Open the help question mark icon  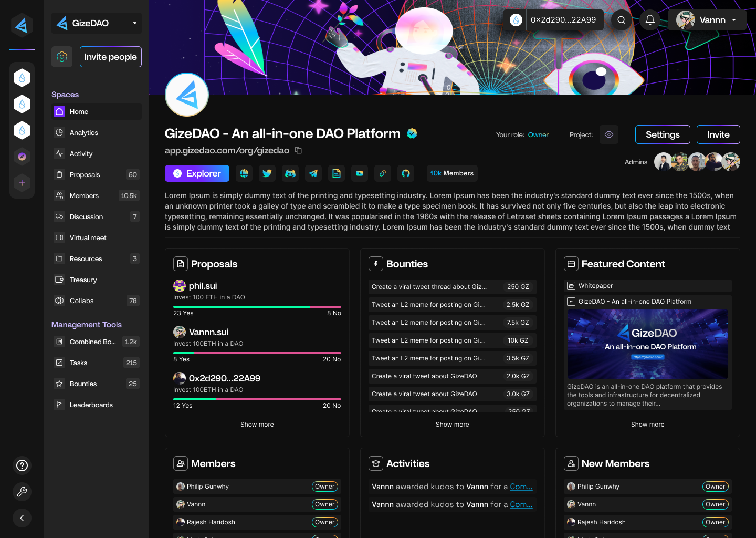coord(22,465)
